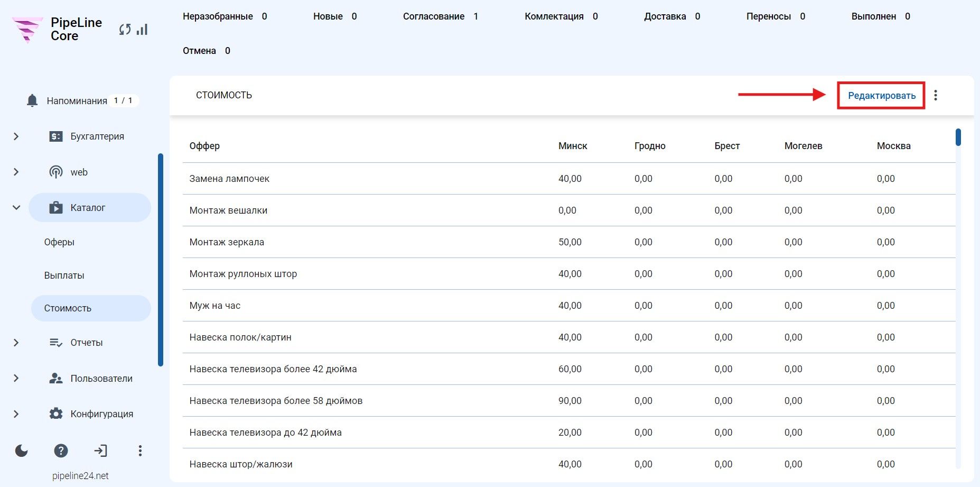Expand the web section chevron
The width and height of the screenshot is (980, 487).
pos(16,172)
